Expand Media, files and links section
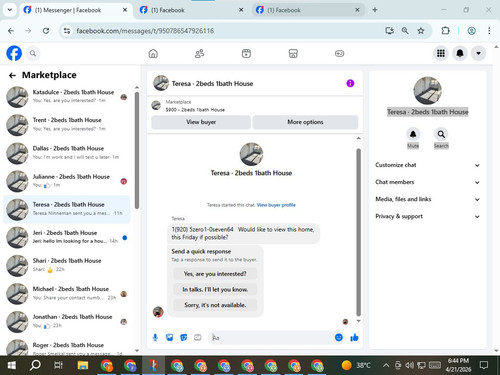 427,199
